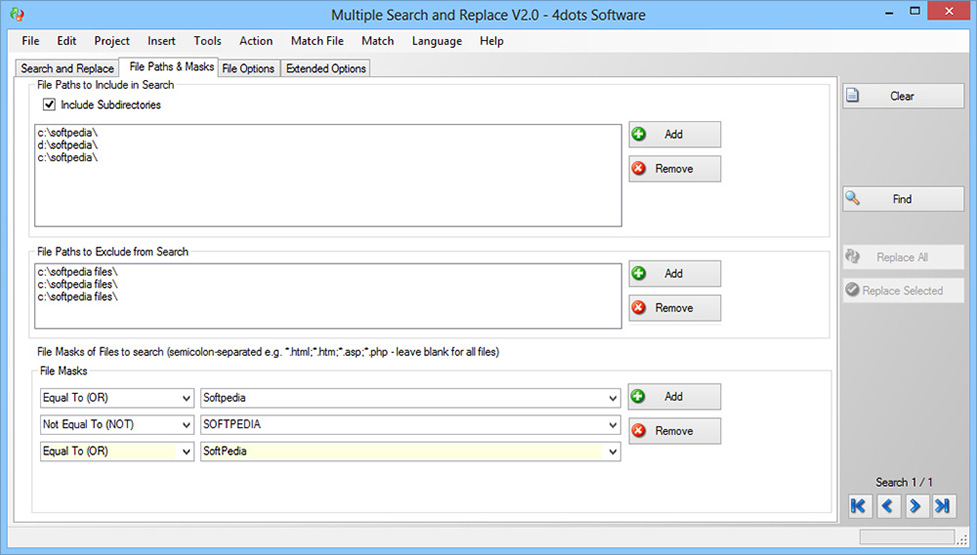The height and width of the screenshot is (555, 977).
Task: Select first c:\softpedia\ include path entry
Action: pyautogui.click(x=67, y=133)
